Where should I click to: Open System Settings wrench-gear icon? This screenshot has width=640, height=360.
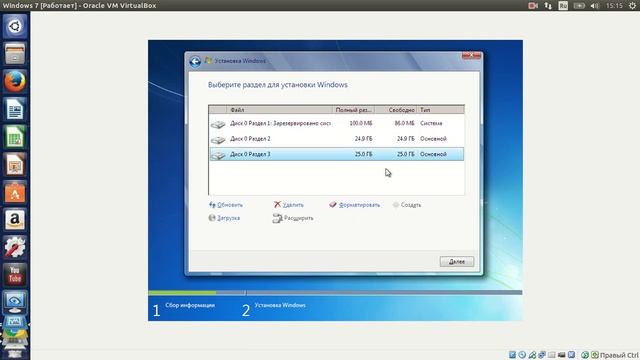pos(15,247)
